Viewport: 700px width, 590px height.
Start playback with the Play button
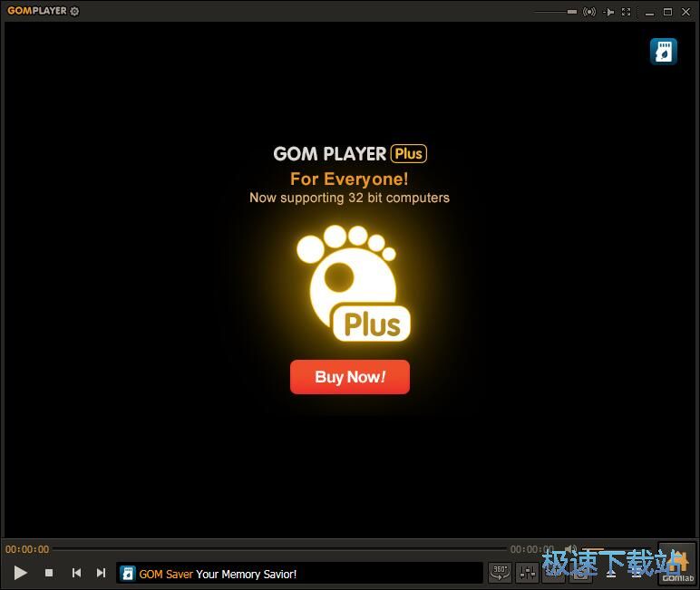pyautogui.click(x=20, y=573)
